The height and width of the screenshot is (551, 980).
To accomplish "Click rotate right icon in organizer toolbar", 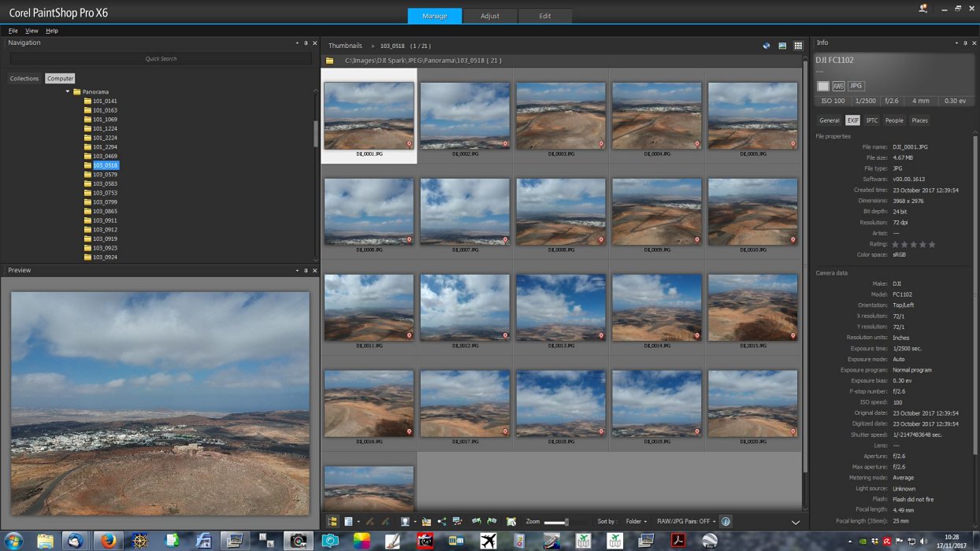I will click(492, 521).
